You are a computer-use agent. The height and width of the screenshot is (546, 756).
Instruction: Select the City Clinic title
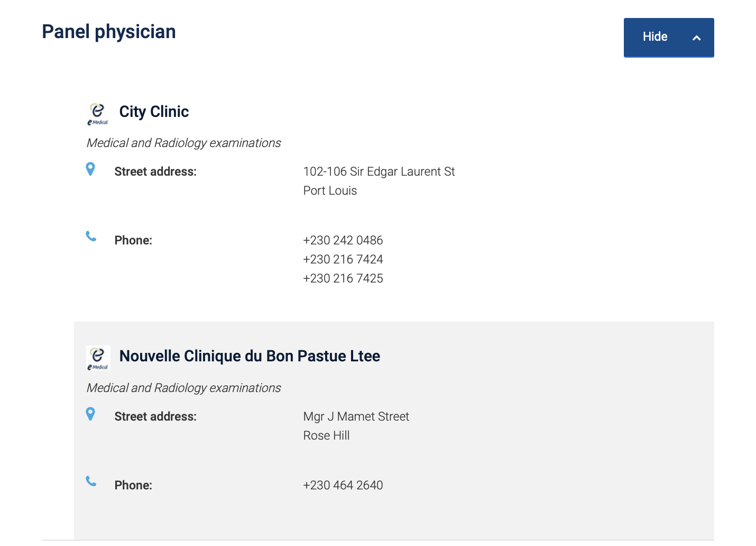pos(154,112)
